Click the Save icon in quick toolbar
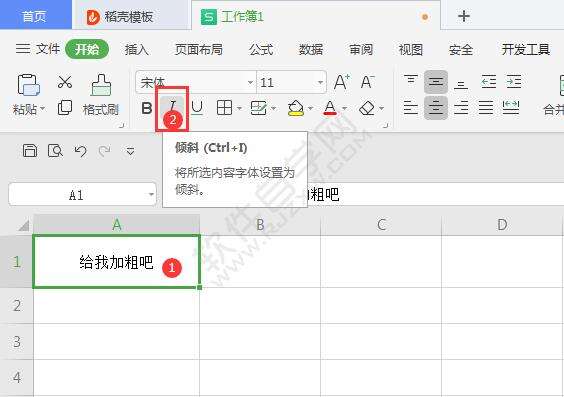This screenshot has width=564, height=397. tap(30, 151)
